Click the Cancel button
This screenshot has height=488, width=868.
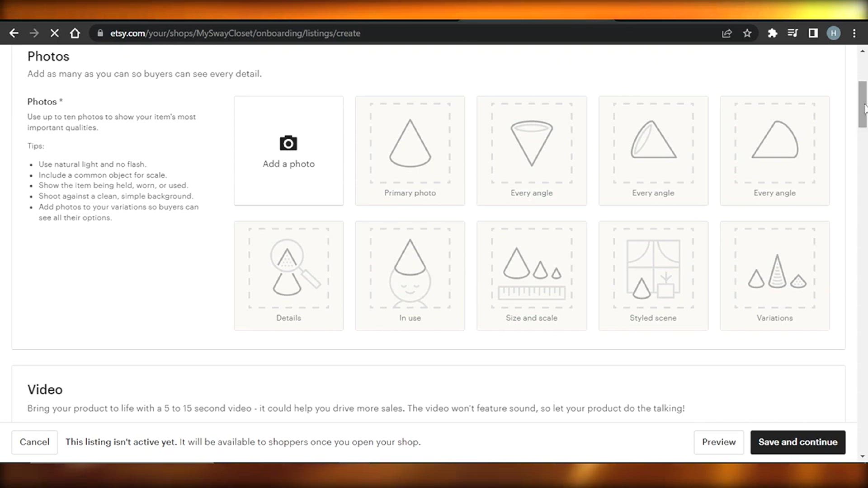[34, 442]
